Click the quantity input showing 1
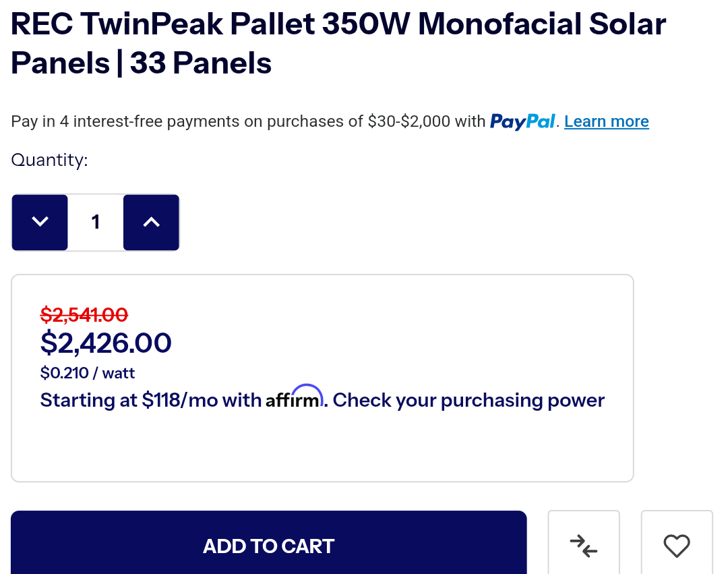This screenshot has height=574, width=728. [96, 222]
